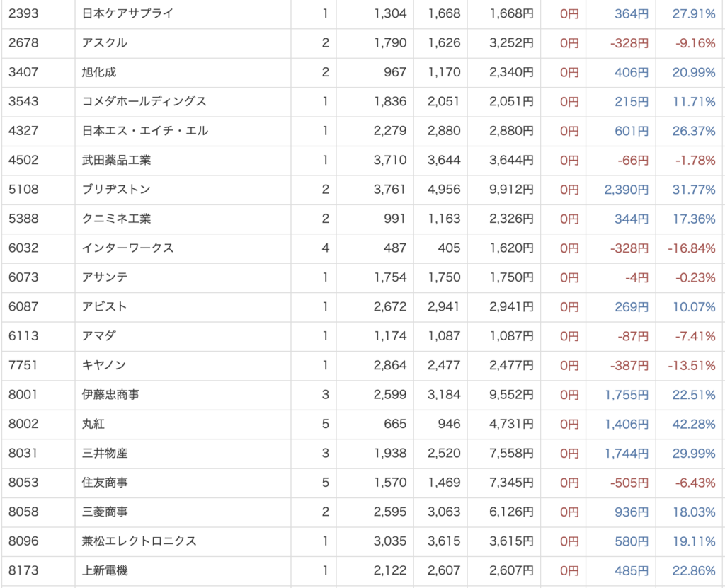Select the 三井物産 stock name
725x588 pixels.
click(105, 453)
